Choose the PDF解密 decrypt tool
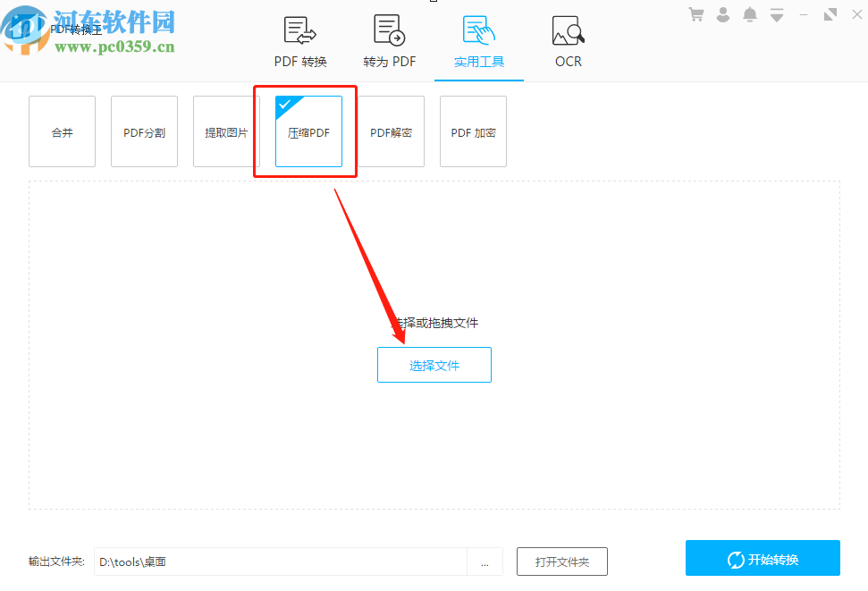This screenshot has height=591, width=868. pos(391,131)
